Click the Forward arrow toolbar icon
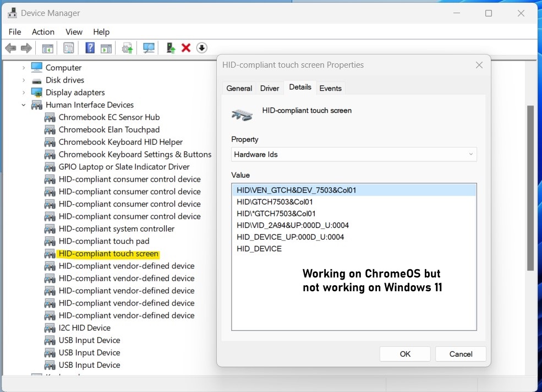Viewport: 542px width, 392px height. [x=26, y=48]
